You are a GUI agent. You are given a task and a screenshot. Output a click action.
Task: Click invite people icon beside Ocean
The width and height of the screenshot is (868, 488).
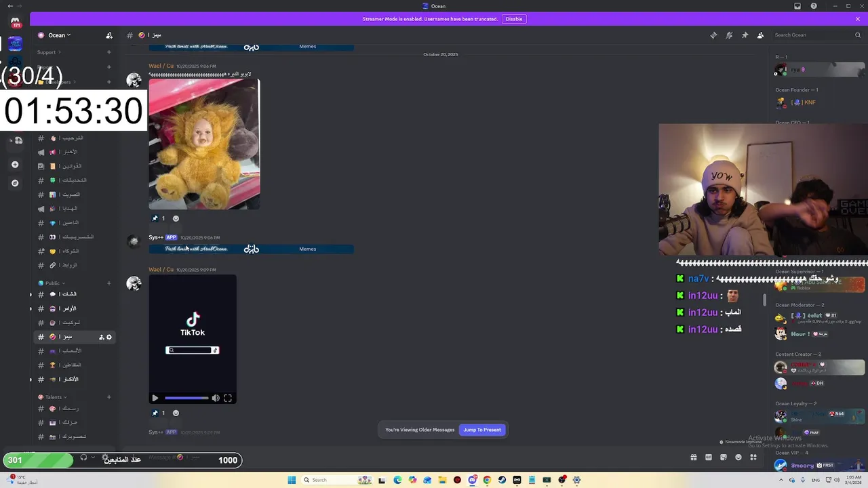tap(109, 35)
